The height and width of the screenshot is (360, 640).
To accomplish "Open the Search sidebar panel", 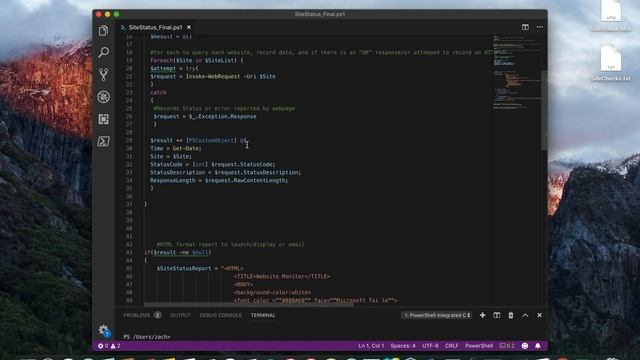I will 103,52.
